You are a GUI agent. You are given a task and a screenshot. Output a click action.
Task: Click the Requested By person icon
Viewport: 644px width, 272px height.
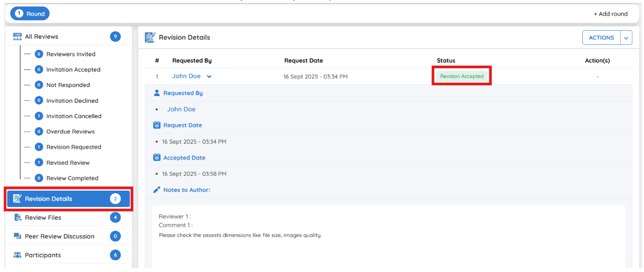click(x=157, y=93)
